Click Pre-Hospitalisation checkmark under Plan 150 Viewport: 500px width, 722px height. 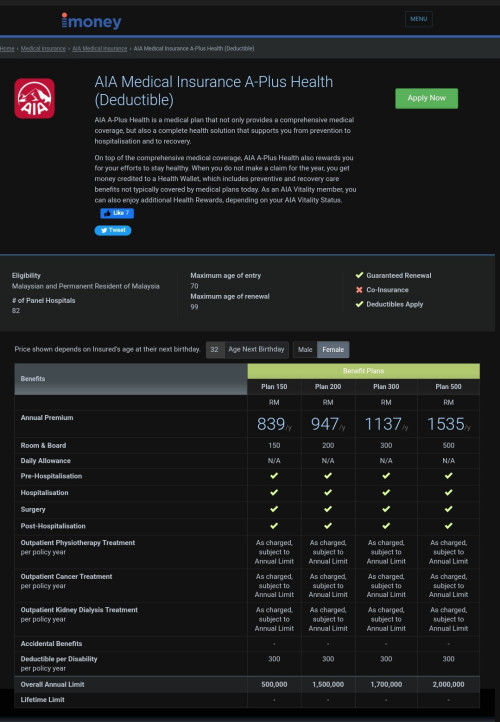pyautogui.click(x=274, y=476)
